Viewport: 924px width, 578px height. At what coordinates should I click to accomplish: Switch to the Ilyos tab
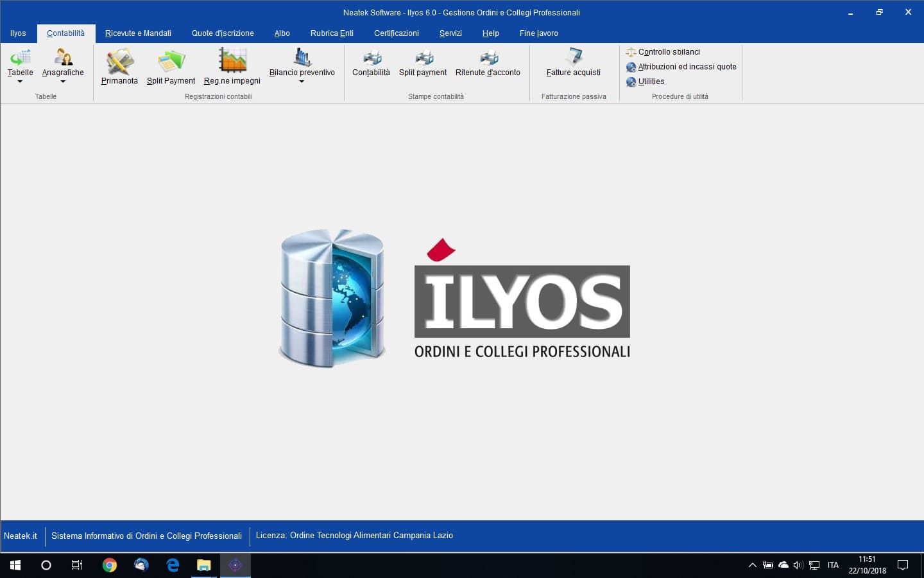[x=18, y=33]
